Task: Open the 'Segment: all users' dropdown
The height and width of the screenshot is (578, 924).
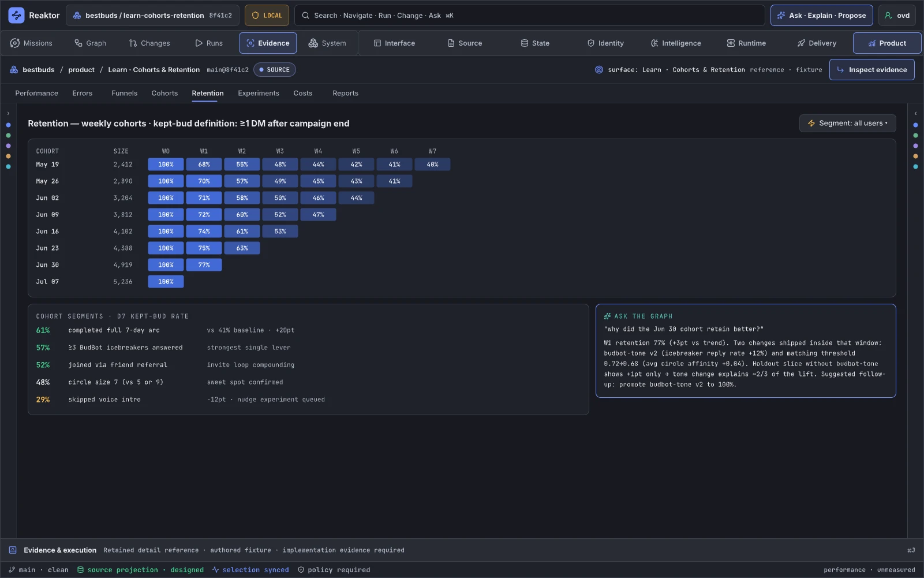Action: tap(847, 123)
